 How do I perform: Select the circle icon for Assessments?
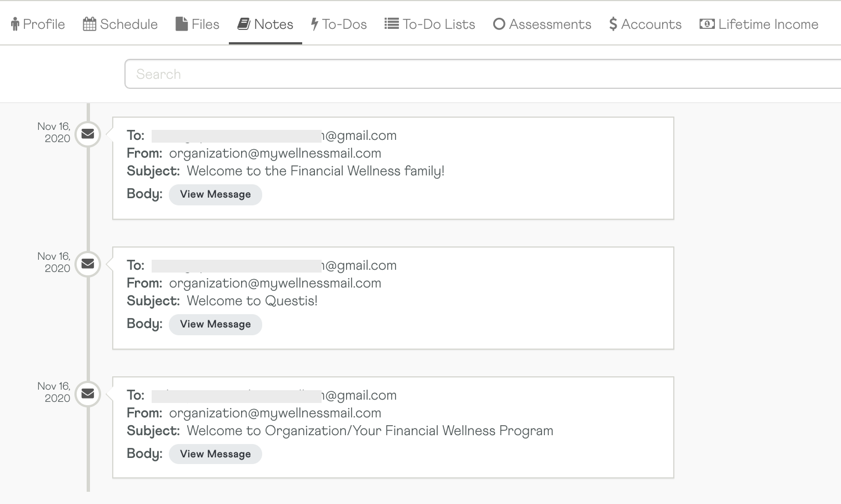(x=498, y=23)
